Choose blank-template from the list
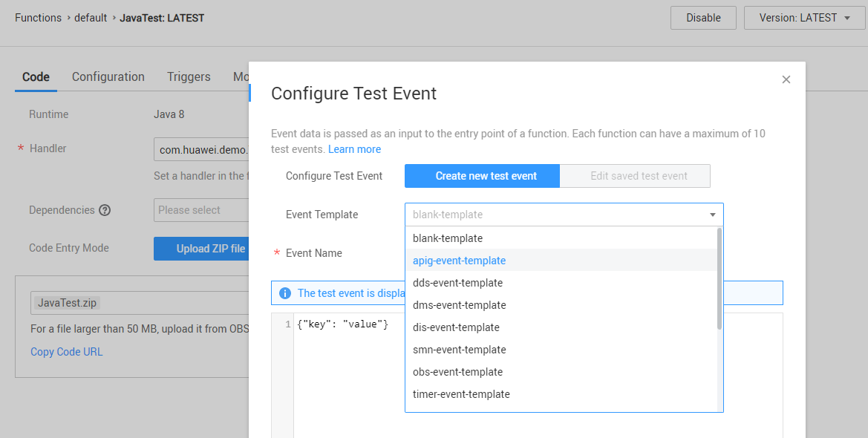Viewport: 868px width, 438px height. [x=448, y=238]
